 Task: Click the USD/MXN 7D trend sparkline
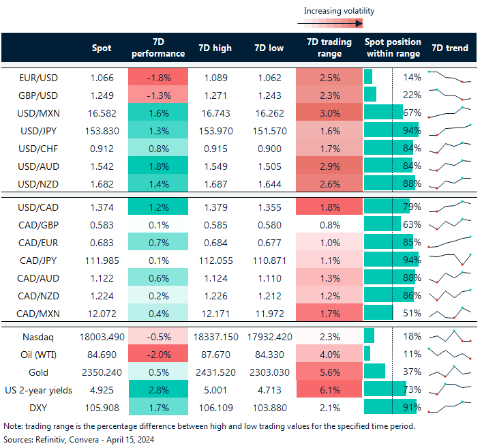pos(449,112)
